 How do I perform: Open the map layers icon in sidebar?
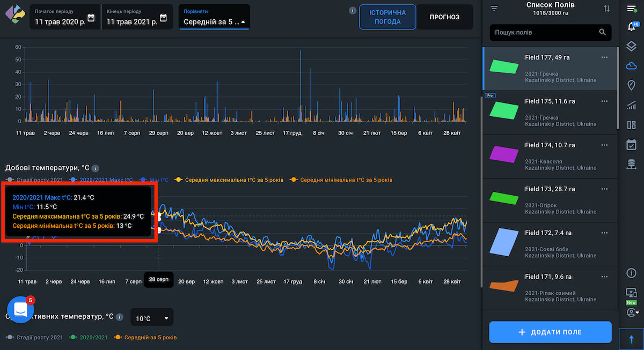point(631,46)
